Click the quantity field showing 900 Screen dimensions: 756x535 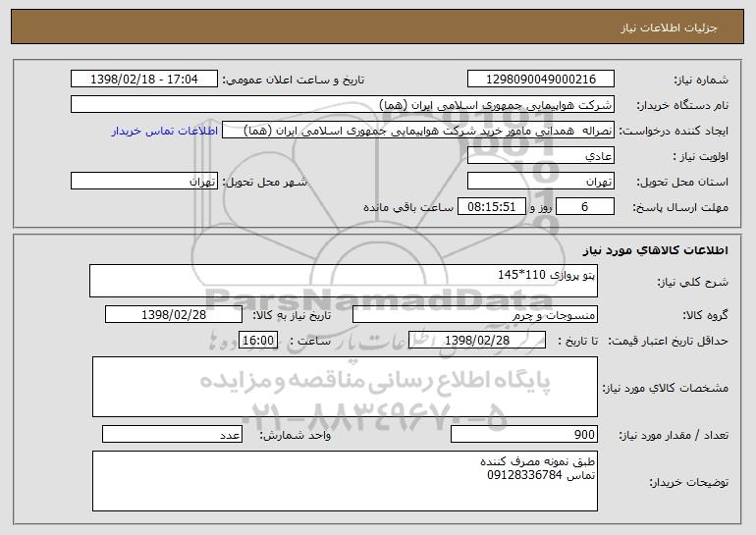point(524,434)
